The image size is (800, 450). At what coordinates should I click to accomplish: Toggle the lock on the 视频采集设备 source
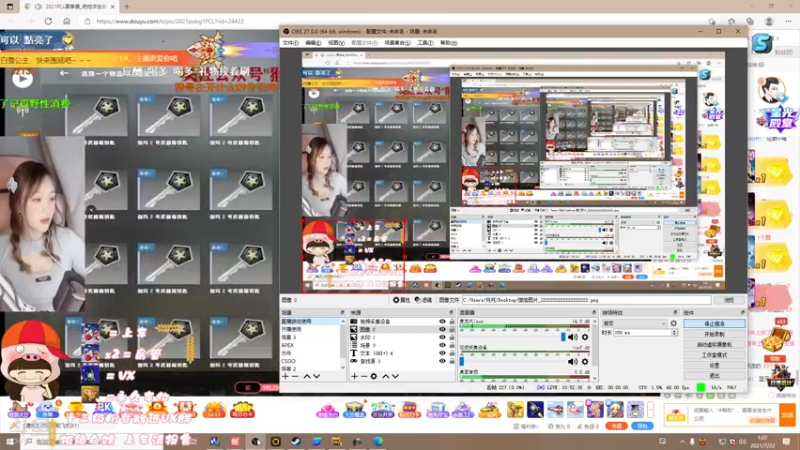pos(452,321)
